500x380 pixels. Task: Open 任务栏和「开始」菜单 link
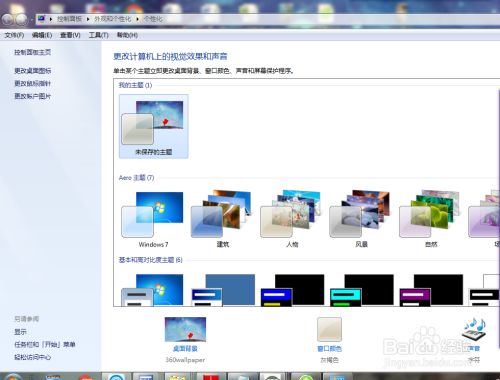45,344
